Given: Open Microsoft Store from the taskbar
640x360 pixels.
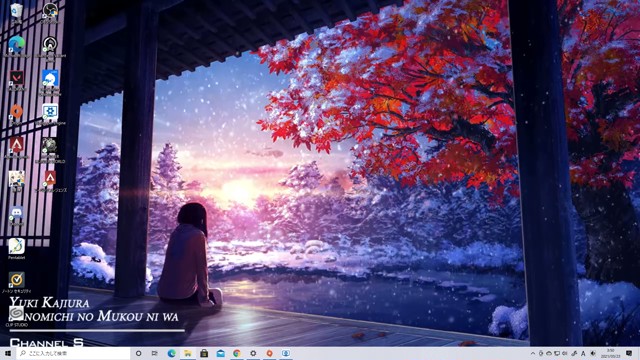Looking at the screenshot, I should (204, 353).
